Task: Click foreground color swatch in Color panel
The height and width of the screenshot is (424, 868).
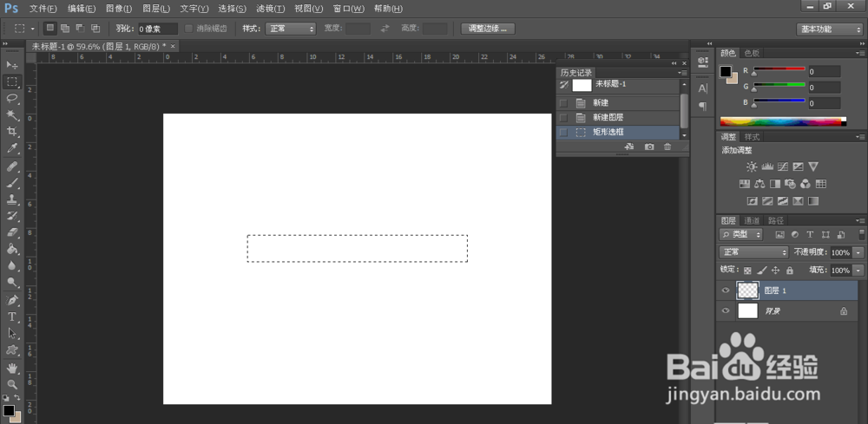Action: 725,71
